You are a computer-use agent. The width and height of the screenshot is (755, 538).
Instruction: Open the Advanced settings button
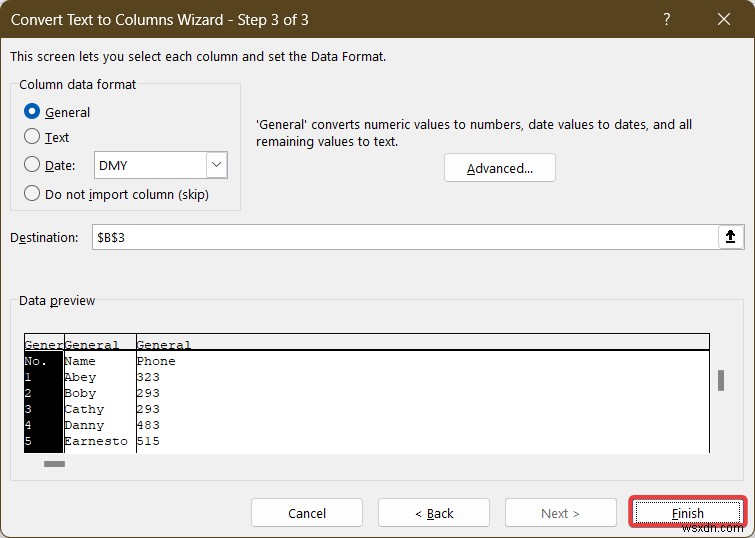pos(500,168)
